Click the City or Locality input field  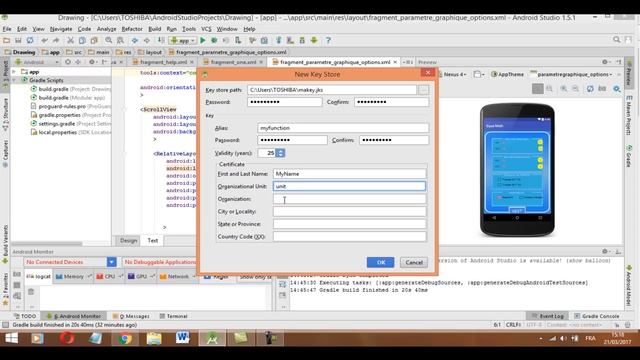349,211
